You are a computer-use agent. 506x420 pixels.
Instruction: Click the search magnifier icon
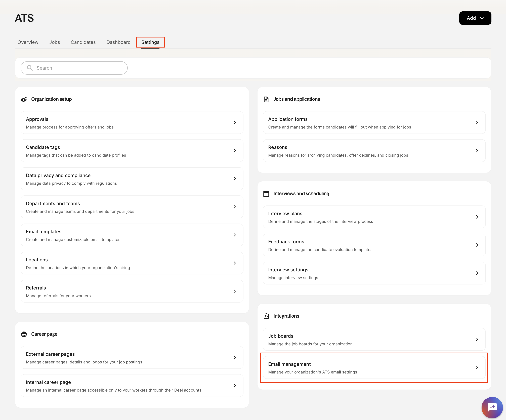(x=30, y=68)
